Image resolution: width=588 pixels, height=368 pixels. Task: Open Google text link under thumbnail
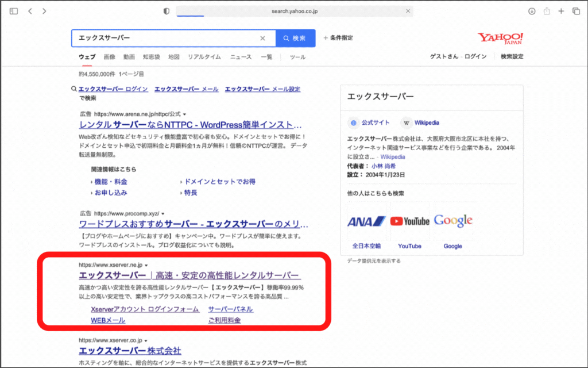pyautogui.click(x=452, y=246)
